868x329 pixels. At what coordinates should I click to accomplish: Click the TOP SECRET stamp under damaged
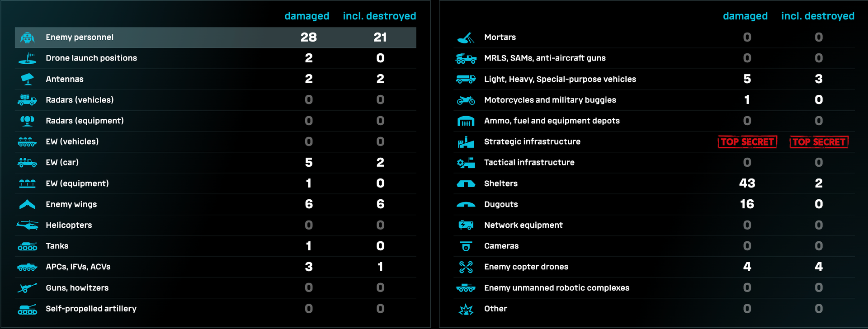click(x=747, y=142)
